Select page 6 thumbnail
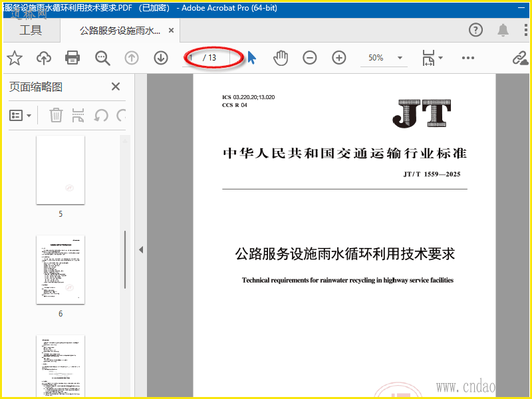This screenshot has height=399, width=532. click(61, 270)
